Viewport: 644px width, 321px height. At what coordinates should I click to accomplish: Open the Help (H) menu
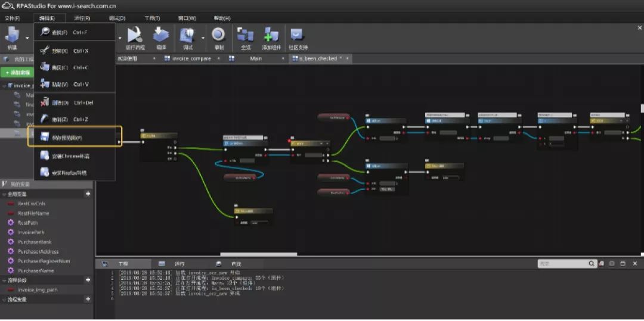(222, 18)
